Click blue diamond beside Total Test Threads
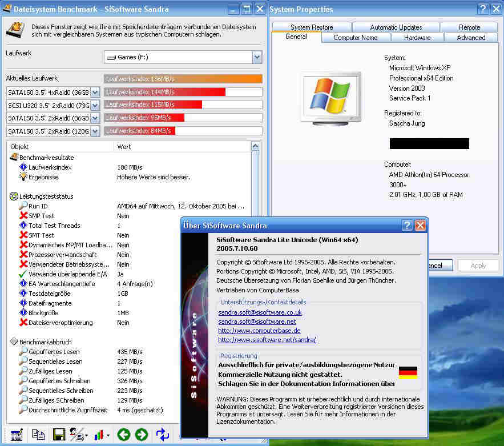Viewport: 504px width, 446px height. pos(23,225)
